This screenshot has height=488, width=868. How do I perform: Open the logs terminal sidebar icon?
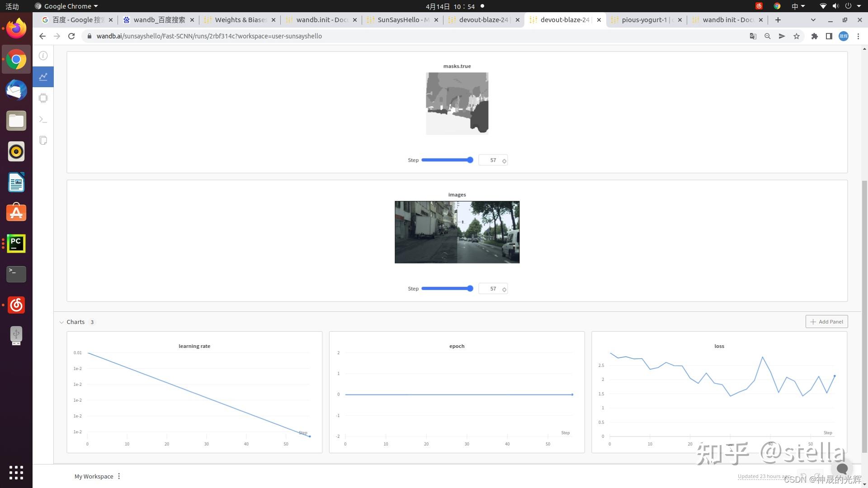pos(43,119)
